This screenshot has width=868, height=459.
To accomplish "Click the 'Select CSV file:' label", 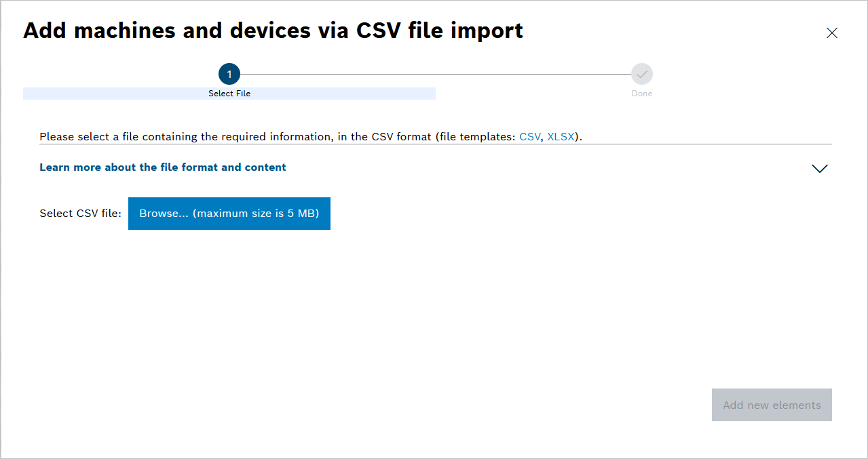I will 80,214.
